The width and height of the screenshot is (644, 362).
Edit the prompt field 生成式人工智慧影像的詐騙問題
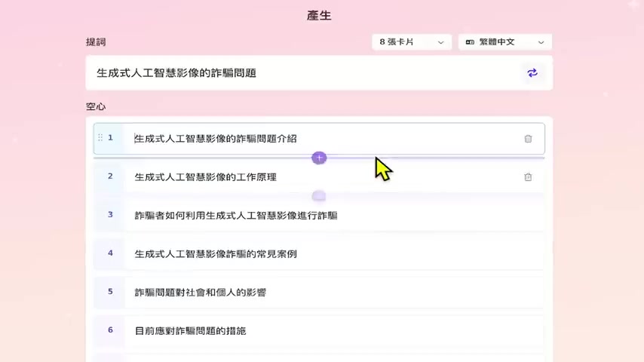[x=319, y=73]
